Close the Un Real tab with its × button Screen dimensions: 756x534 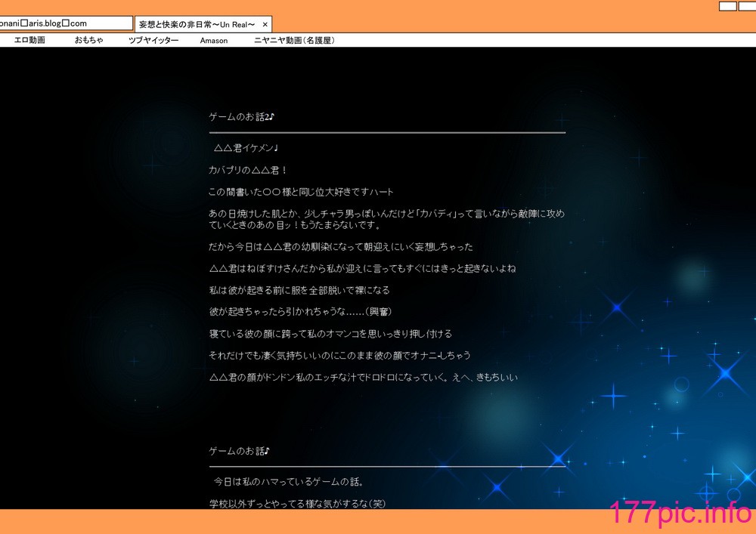click(265, 25)
